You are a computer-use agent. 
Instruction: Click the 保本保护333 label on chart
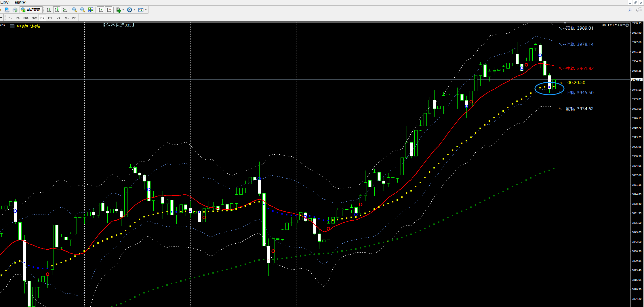point(119,25)
